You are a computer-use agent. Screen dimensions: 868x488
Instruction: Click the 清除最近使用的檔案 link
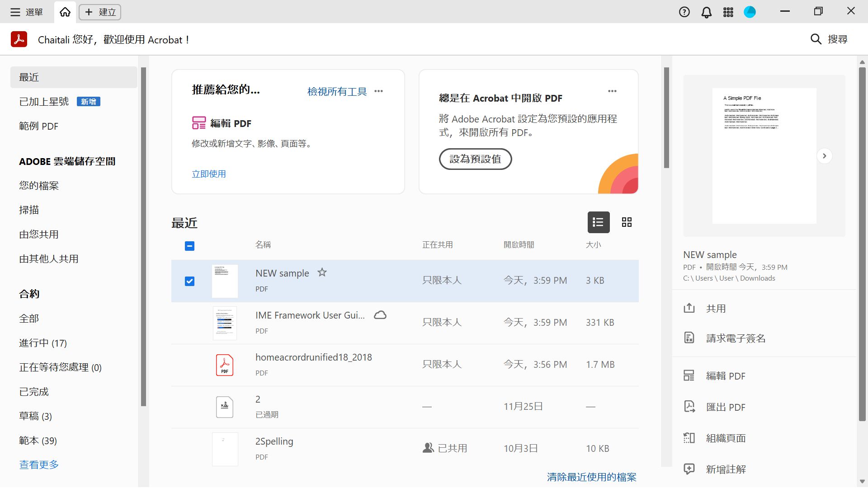click(591, 477)
